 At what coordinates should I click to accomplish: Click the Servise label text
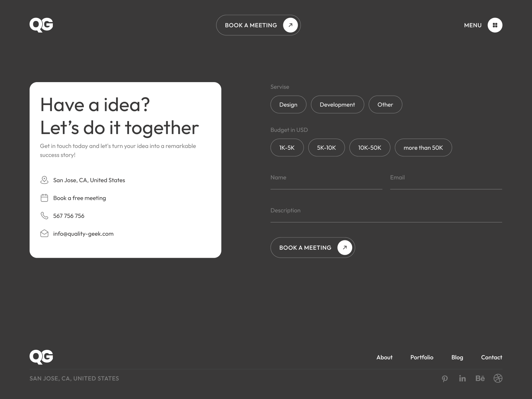point(280,87)
